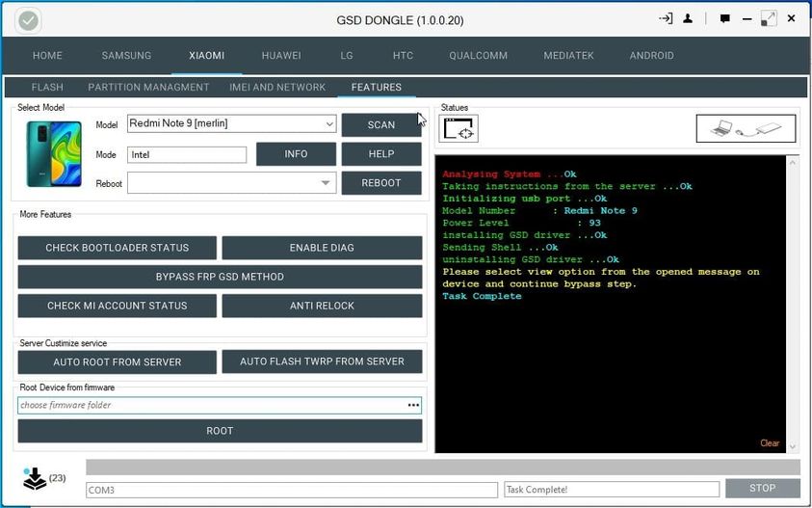Click the 'Task Complete' log line
Screen dimensions: 812x508
click(482, 296)
